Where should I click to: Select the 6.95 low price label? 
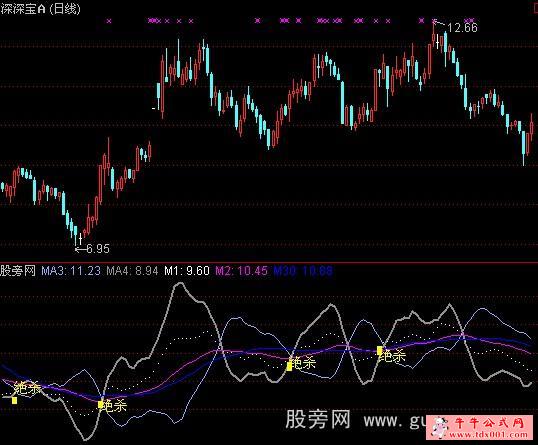pyautogui.click(x=98, y=249)
